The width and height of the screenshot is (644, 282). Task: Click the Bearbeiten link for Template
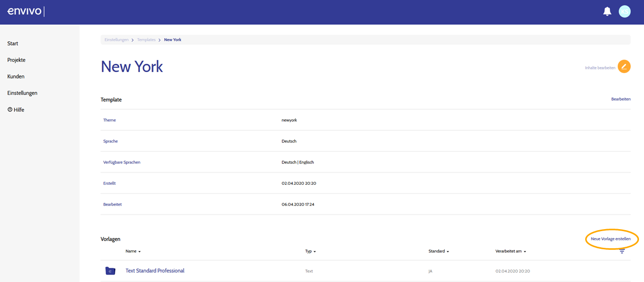[x=621, y=99]
